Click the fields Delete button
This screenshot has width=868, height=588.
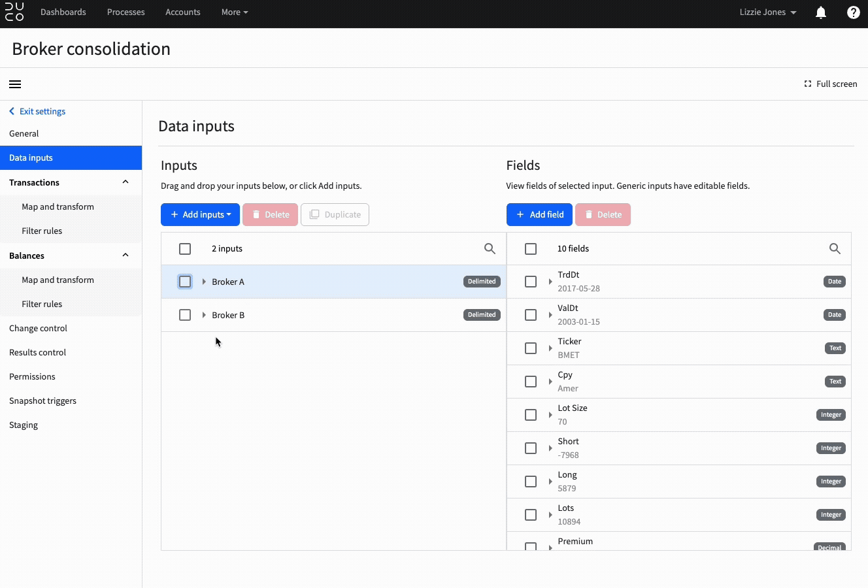(603, 214)
